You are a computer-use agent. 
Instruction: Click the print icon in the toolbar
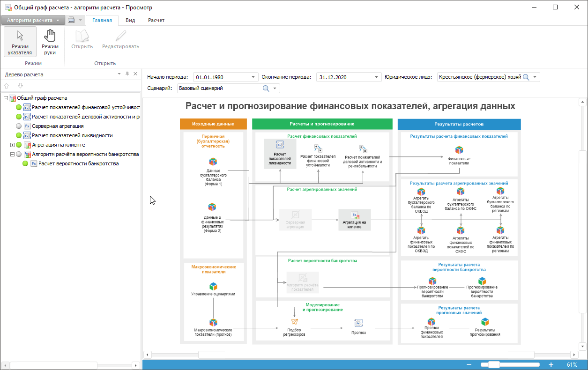pyautogui.click(x=71, y=20)
